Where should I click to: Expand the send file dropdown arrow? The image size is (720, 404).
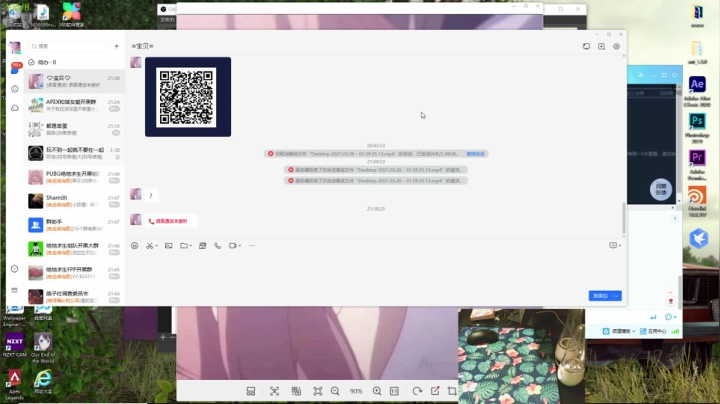(191, 246)
